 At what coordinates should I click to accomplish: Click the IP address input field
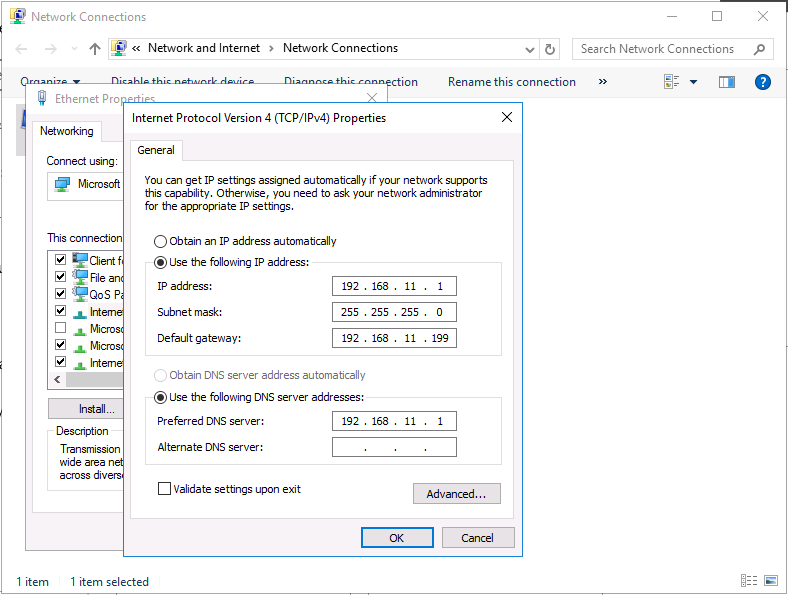(394, 286)
